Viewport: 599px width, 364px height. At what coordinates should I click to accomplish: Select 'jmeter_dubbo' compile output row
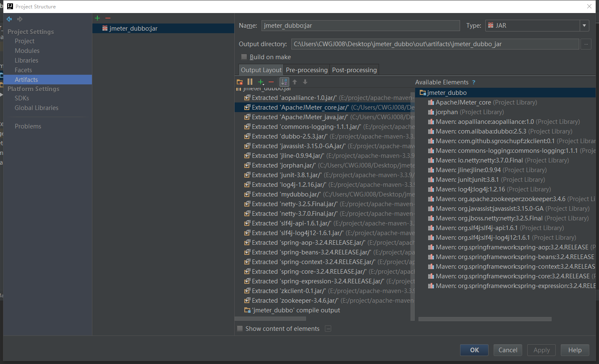pyautogui.click(x=324, y=310)
